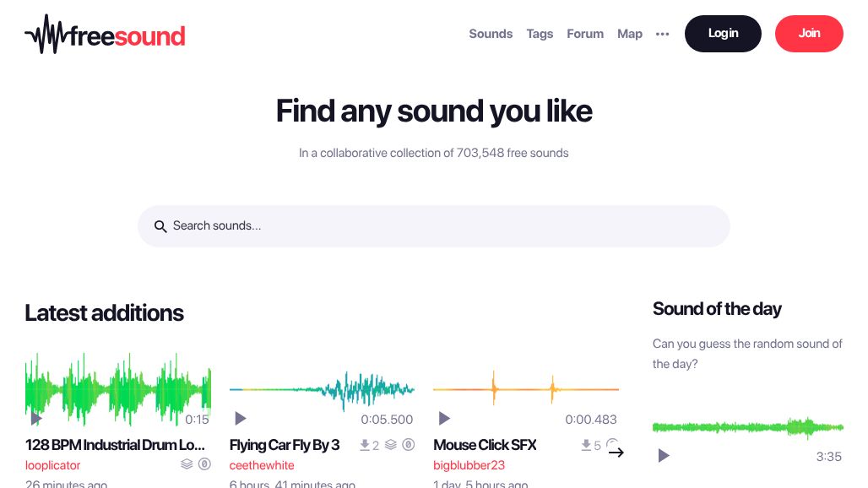The height and width of the screenshot is (488, 868).
Task: Click the Sound of the day waveform
Action: click(x=748, y=427)
